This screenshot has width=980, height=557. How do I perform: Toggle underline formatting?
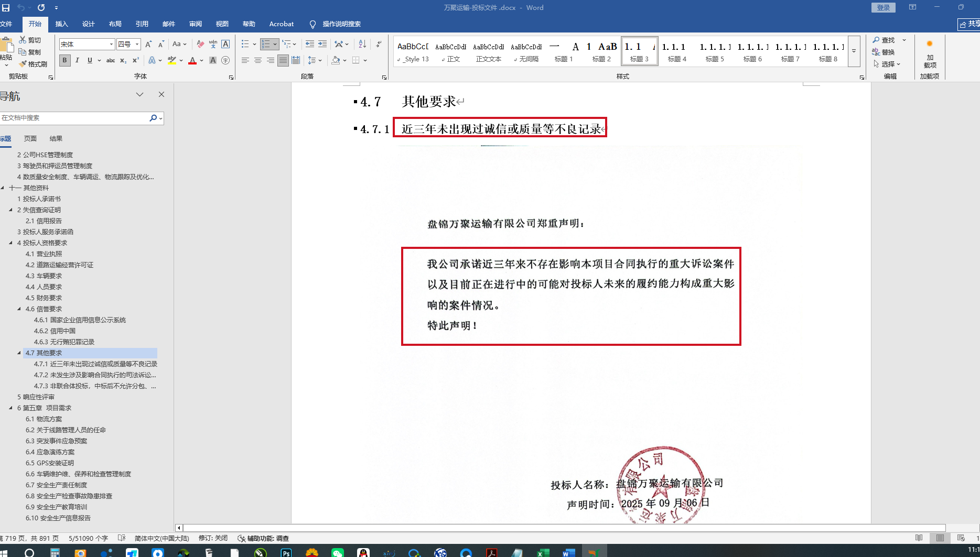tap(90, 61)
